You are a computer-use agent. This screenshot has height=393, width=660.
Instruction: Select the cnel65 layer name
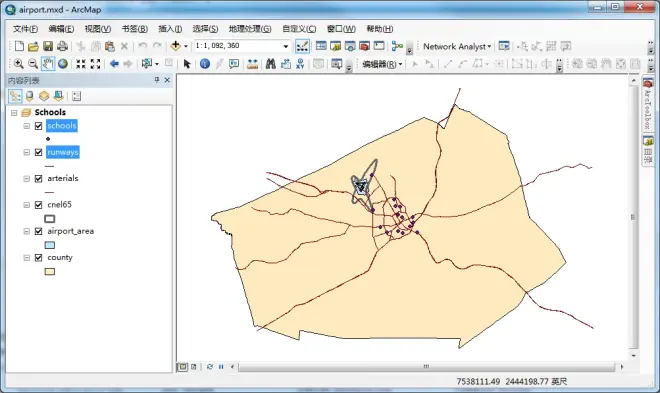click(x=59, y=204)
